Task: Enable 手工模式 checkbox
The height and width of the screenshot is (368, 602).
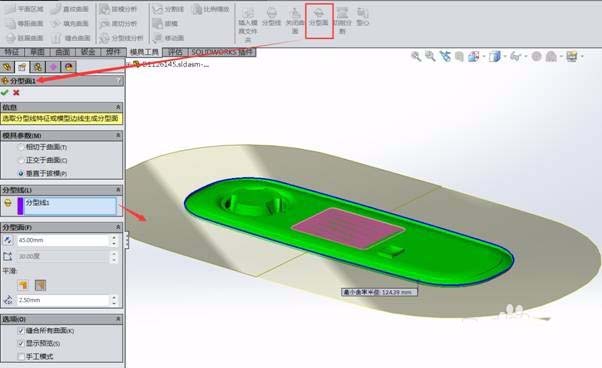Action: coord(21,356)
